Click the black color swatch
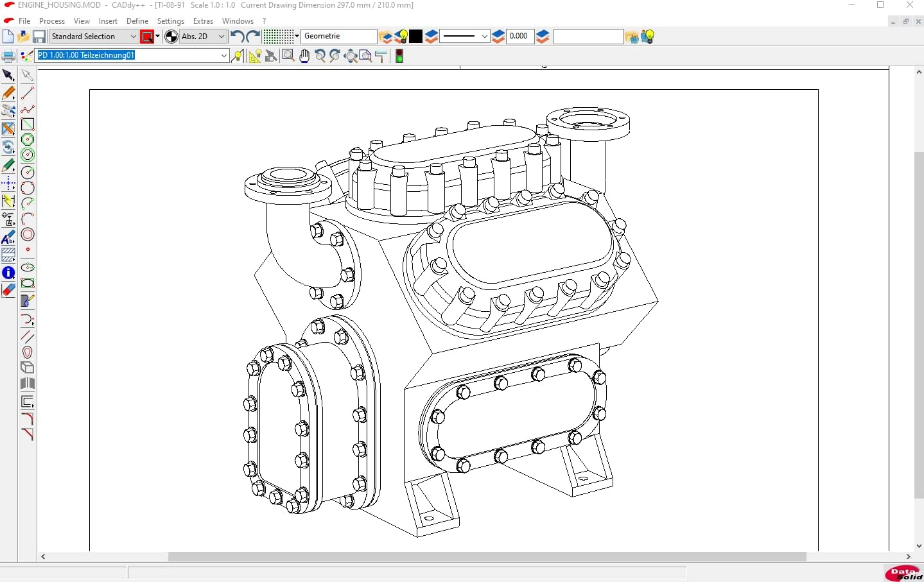Screen dimensions: 924x582 416,37
